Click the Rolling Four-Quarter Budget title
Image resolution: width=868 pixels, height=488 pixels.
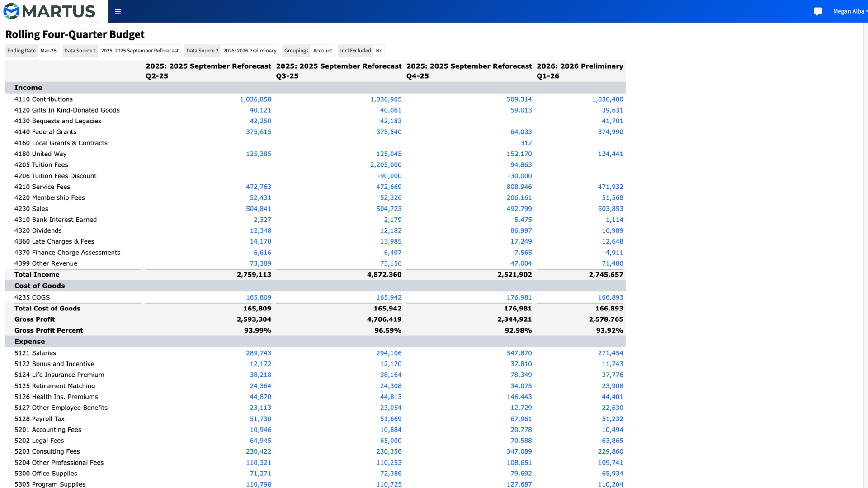coord(75,34)
